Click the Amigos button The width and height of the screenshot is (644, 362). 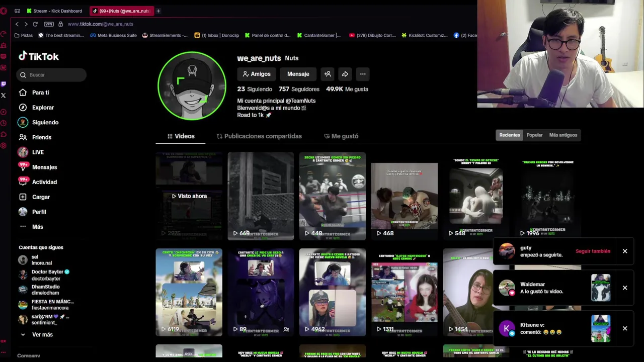tap(256, 74)
